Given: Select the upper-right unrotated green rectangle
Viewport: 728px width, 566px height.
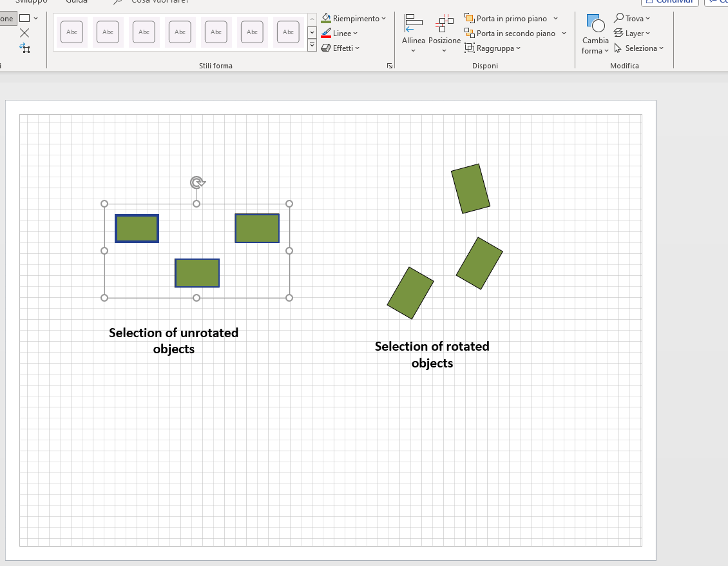Looking at the screenshot, I should point(257,228).
